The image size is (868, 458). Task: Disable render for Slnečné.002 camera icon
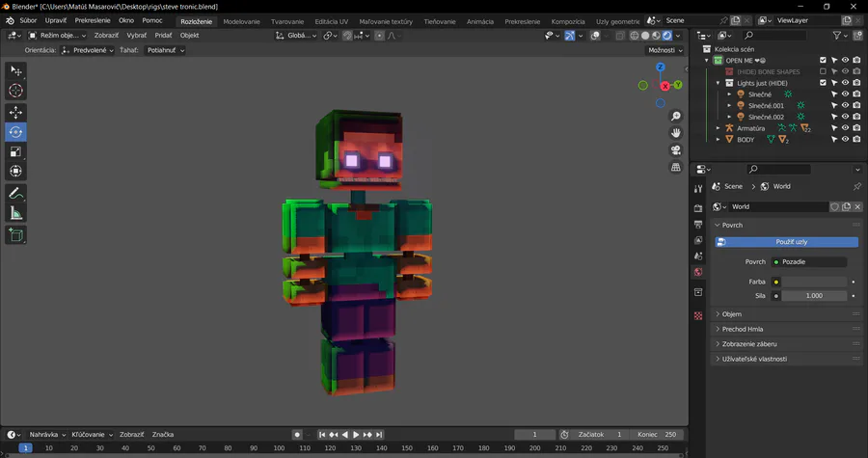pyautogui.click(x=857, y=116)
